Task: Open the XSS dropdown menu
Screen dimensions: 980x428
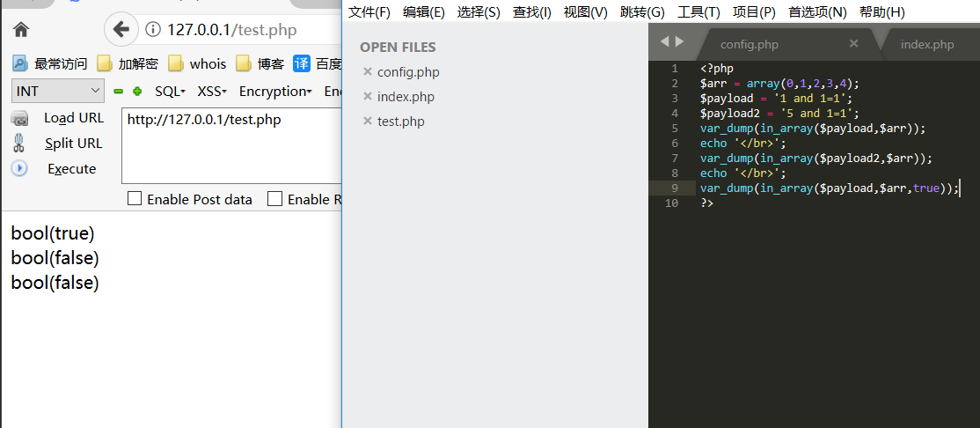Action: [x=212, y=92]
